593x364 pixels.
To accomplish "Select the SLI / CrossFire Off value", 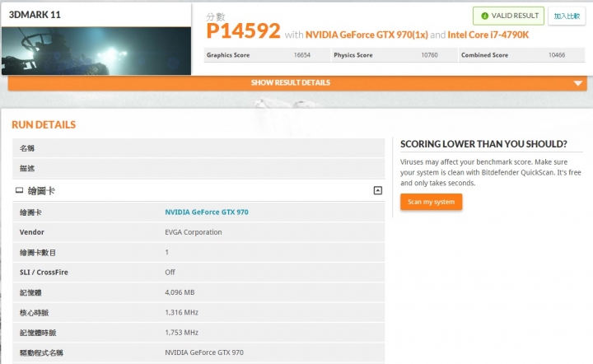I will [170, 272].
